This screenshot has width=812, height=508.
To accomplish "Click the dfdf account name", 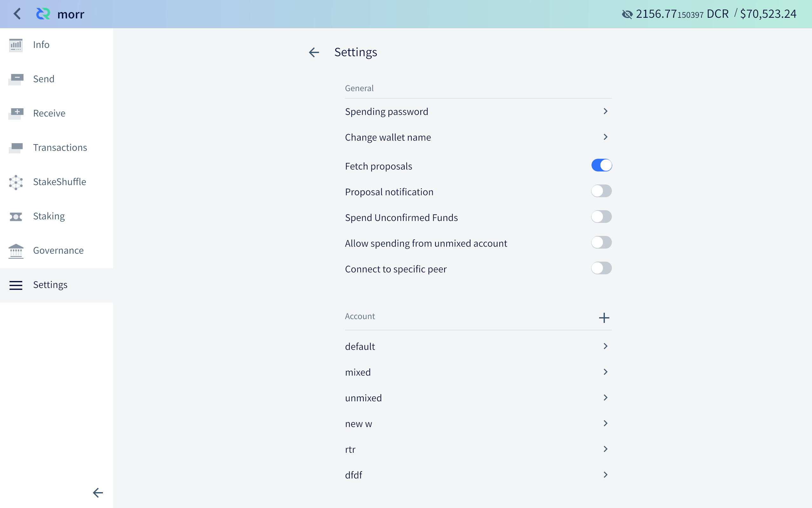I will pos(354,475).
